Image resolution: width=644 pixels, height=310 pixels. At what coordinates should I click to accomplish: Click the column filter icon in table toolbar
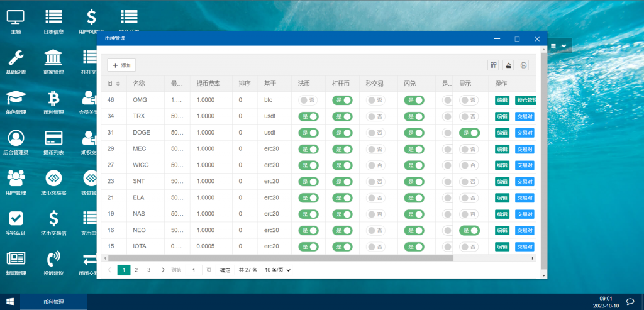click(x=493, y=65)
